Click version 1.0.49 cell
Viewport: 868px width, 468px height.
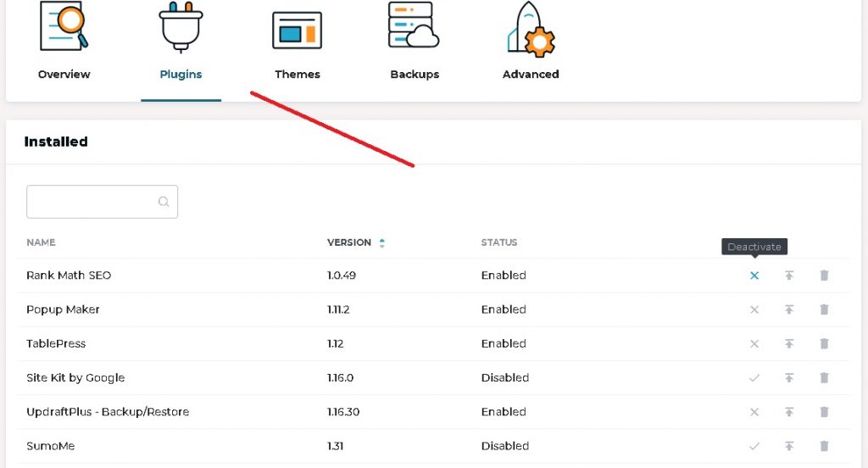point(341,276)
